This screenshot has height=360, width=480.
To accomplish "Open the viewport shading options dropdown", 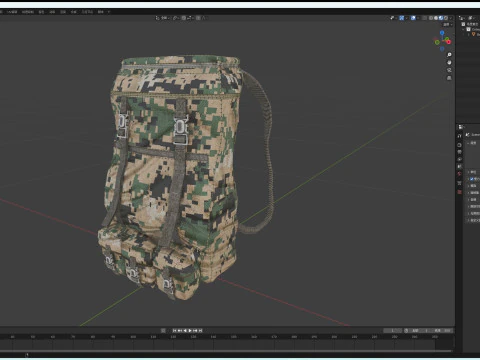I will point(451,18).
